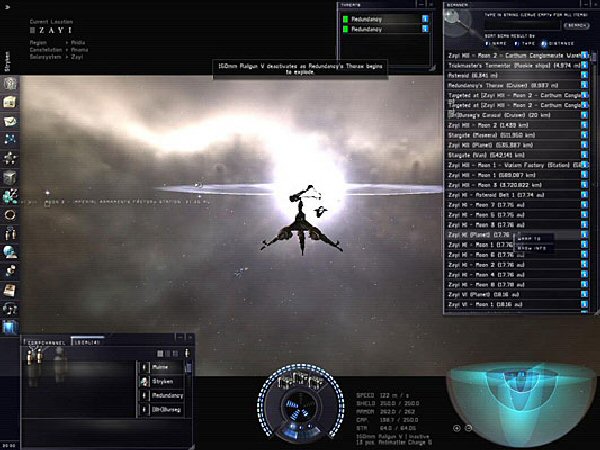Open the folder icon below the portrait
600x450 pixels.
(x=10, y=102)
